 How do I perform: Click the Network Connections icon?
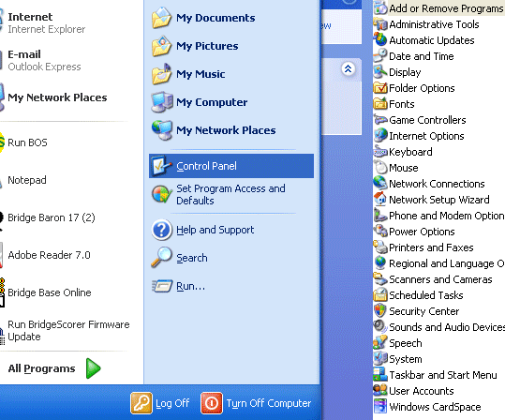380,183
